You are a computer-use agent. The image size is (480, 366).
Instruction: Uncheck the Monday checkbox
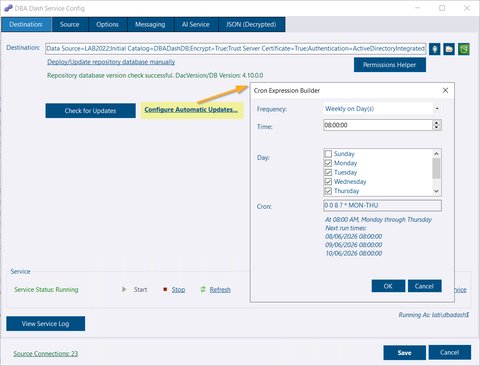click(328, 163)
